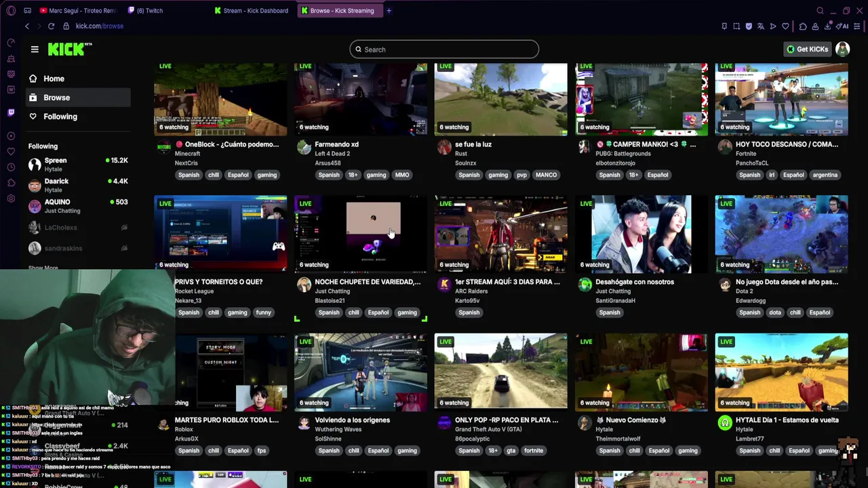Viewport: 868px width, 488px height.
Task: Open the 'HYTALE Día 1 - Estamos de vuelta' title
Action: 787,420
